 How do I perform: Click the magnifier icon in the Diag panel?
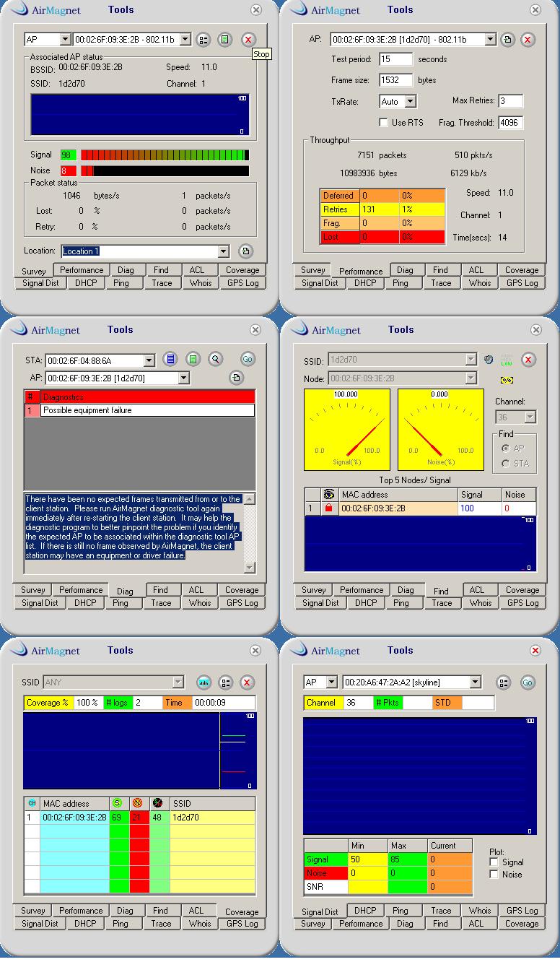point(215,359)
